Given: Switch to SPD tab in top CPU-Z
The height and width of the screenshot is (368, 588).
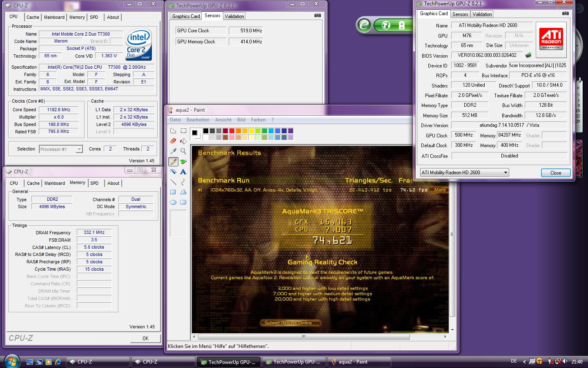Looking at the screenshot, I should click(x=94, y=17).
